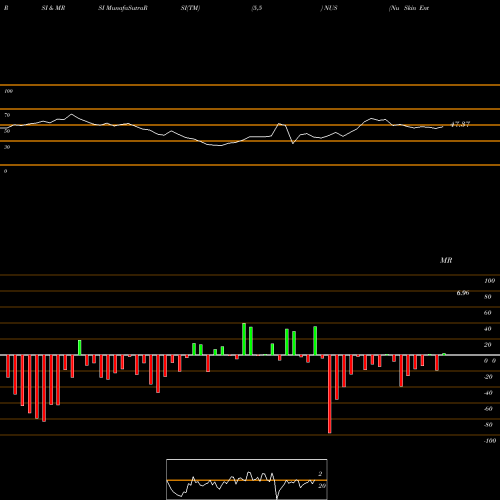Click the "SI & MR" header text
500x500 pixels.
(x=53, y=8)
